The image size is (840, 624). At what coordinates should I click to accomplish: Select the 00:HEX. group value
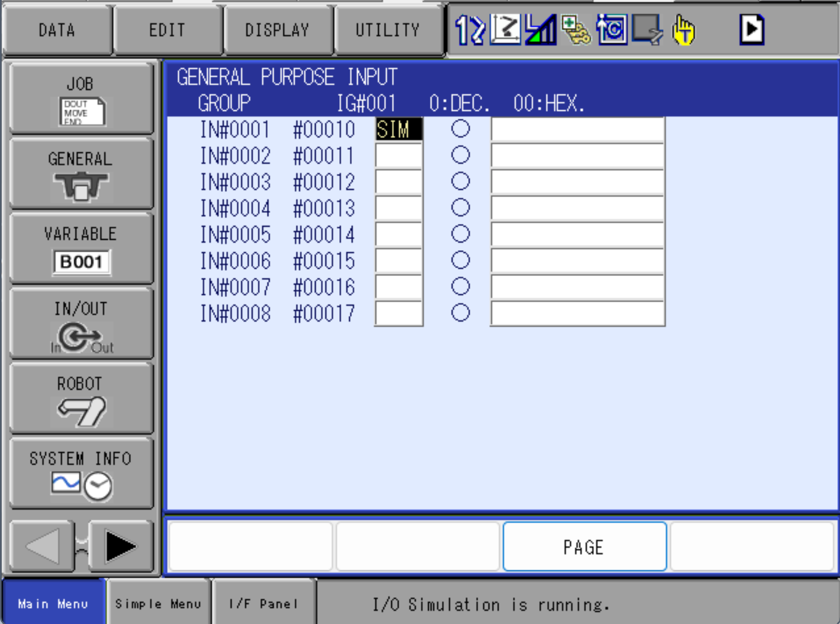click(549, 103)
